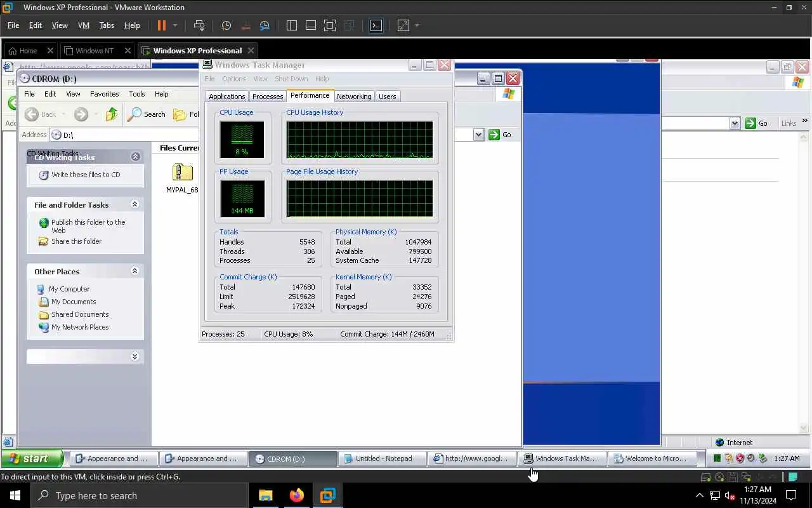The height and width of the screenshot is (508, 812).
Task: Click green CPU usage tray icon
Action: click(717, 458)
